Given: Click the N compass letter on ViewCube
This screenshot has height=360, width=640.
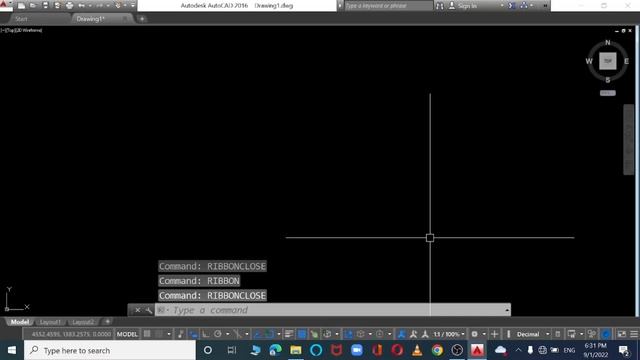Looking at the screenshot, I should [x=608, y=42].
